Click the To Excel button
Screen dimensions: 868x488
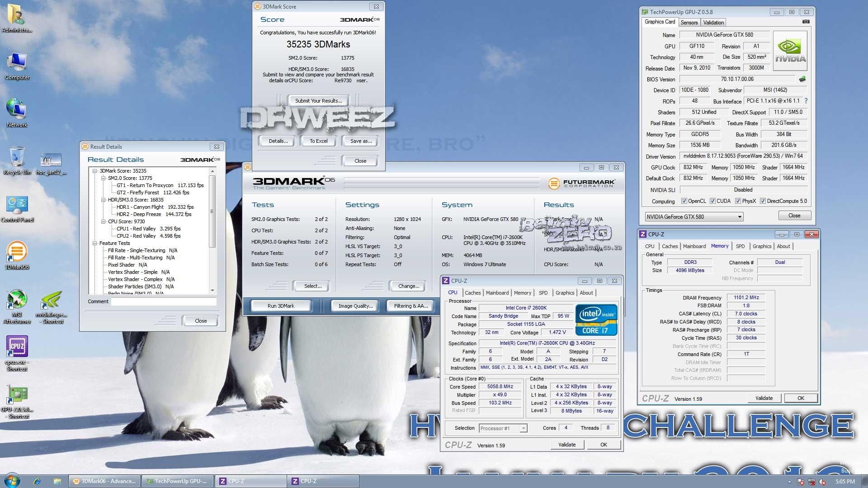[319, 141]
